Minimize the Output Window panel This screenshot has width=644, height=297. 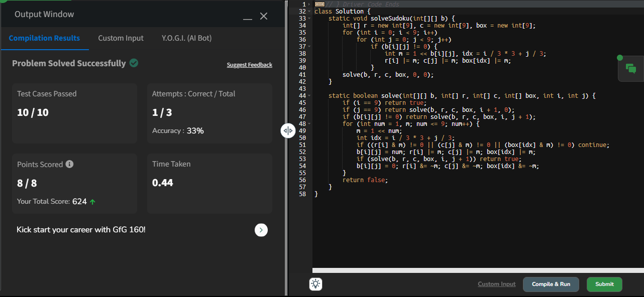(x=247, y=20)
